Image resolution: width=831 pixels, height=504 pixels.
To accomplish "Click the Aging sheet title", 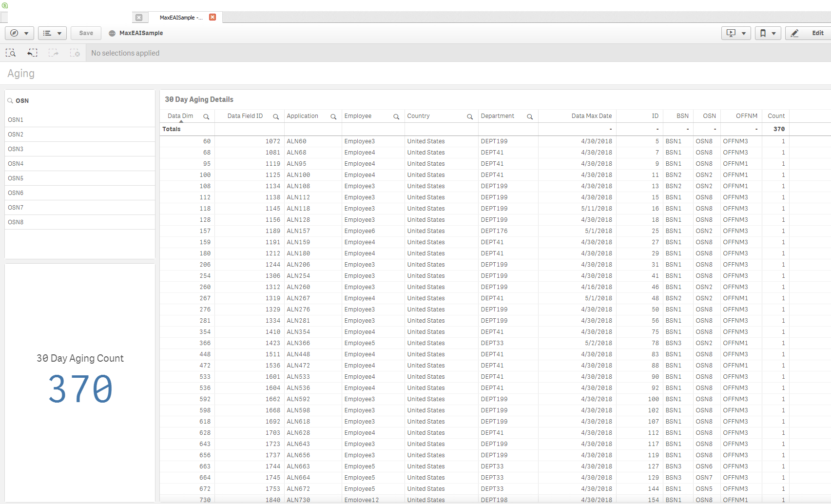I will click(x=21, y=74).
